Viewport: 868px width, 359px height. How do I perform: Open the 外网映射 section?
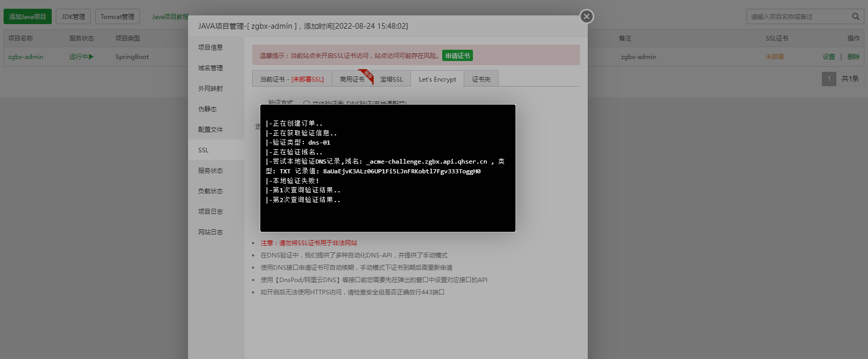[x=211, y=88]
